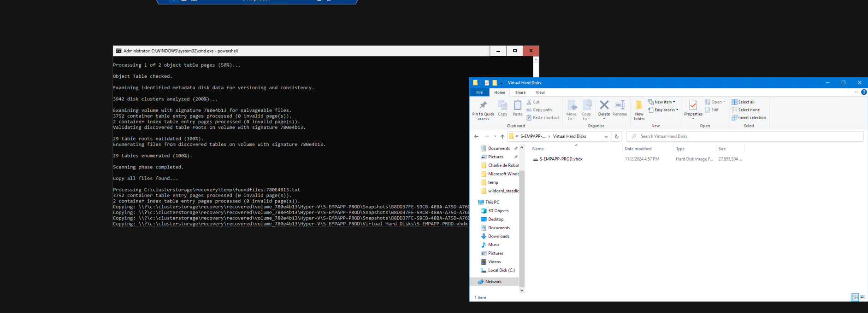Expand the address bar history dropdown
868x313 pixels.
(606, 136)
